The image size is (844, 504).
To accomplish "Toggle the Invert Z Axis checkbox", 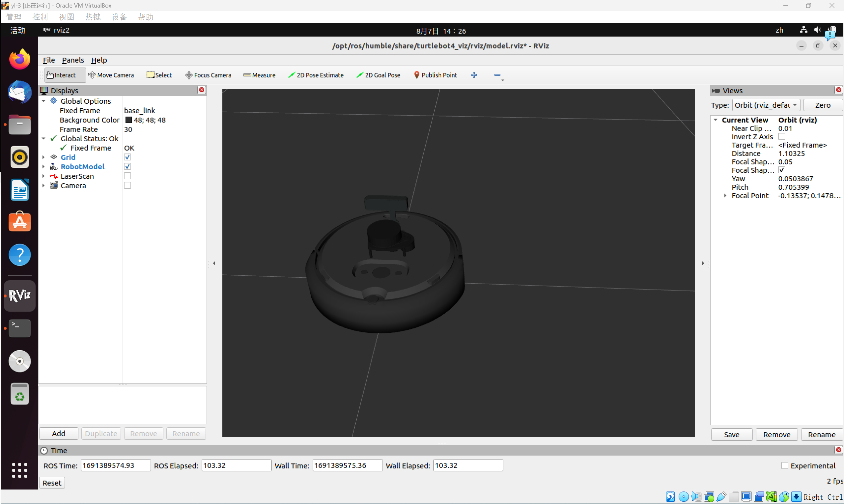I will pos(781,136).
